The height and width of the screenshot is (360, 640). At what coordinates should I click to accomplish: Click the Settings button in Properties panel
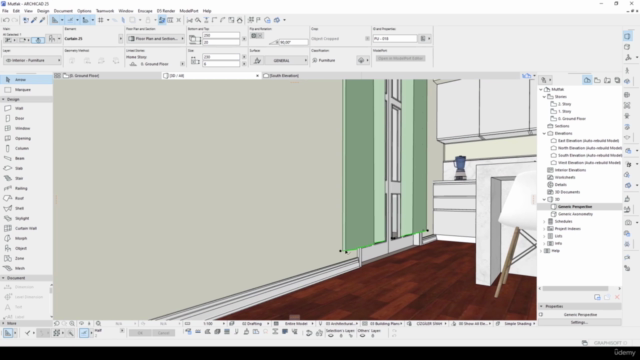click(x=579, y=322)
